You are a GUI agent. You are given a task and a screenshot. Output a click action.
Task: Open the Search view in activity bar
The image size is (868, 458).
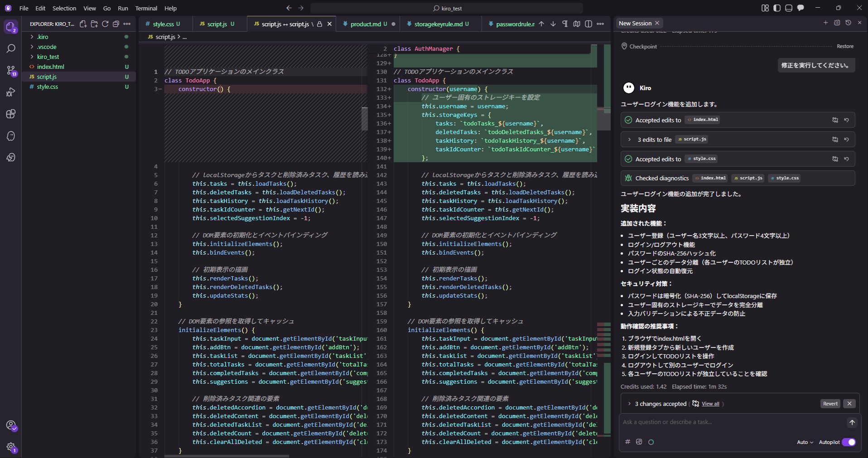coord(11,48)
